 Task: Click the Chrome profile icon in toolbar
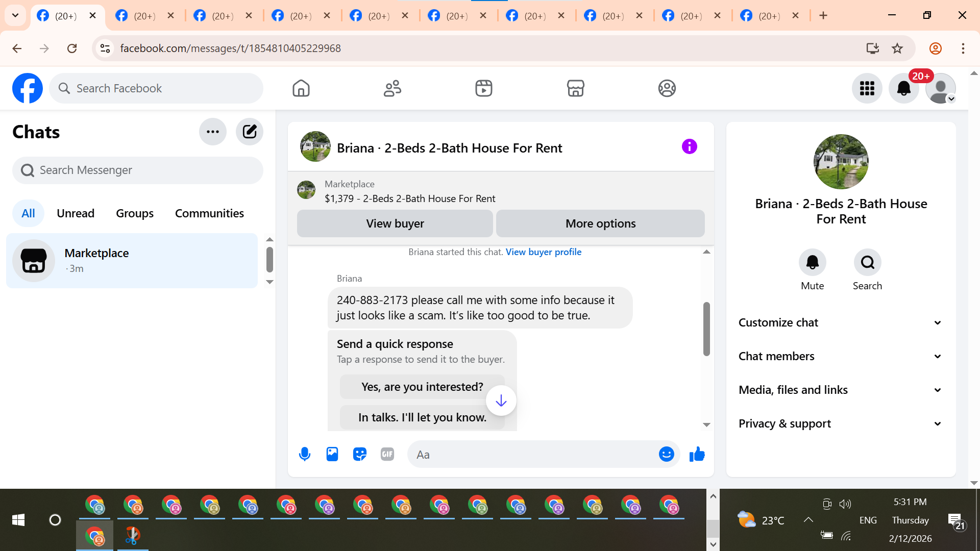click(x=936, y=48)
